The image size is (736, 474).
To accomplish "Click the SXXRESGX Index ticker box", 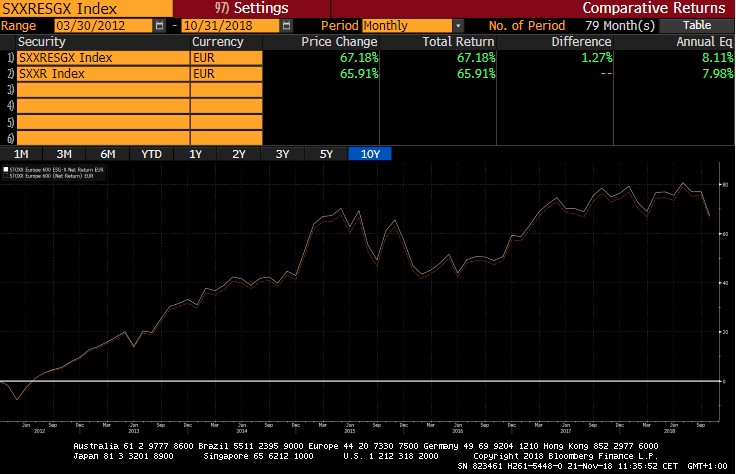I will click(86, 8).
